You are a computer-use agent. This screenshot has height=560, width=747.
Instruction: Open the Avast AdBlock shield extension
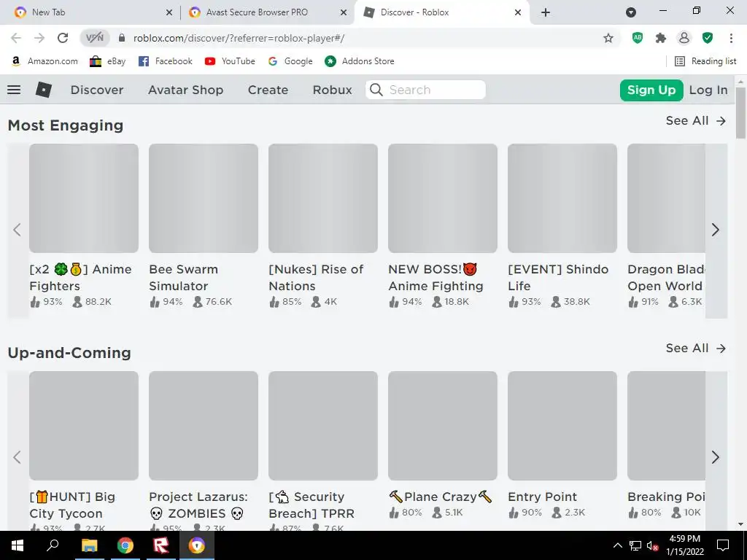pyautogui.click(x=638, y=38)
